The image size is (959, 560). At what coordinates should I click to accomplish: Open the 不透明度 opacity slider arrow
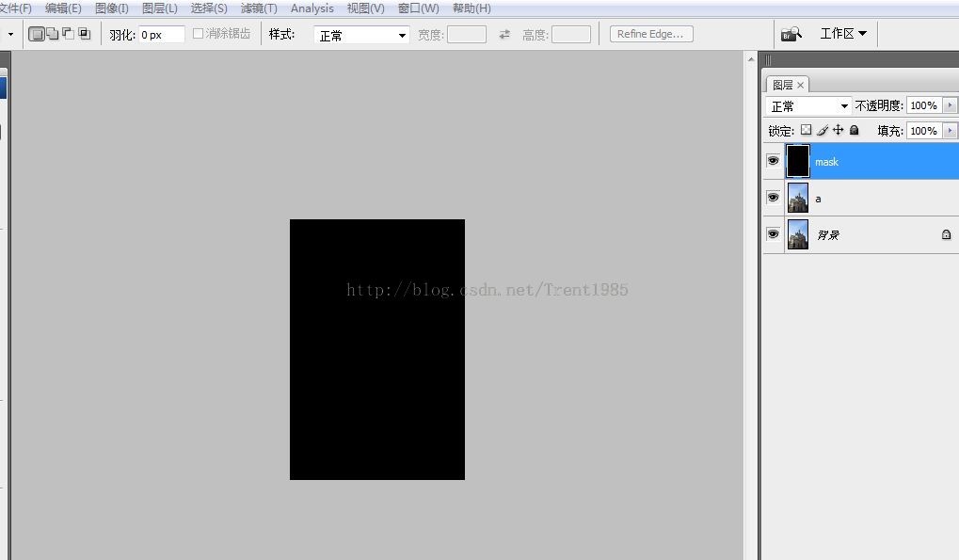tap(950, 105)
